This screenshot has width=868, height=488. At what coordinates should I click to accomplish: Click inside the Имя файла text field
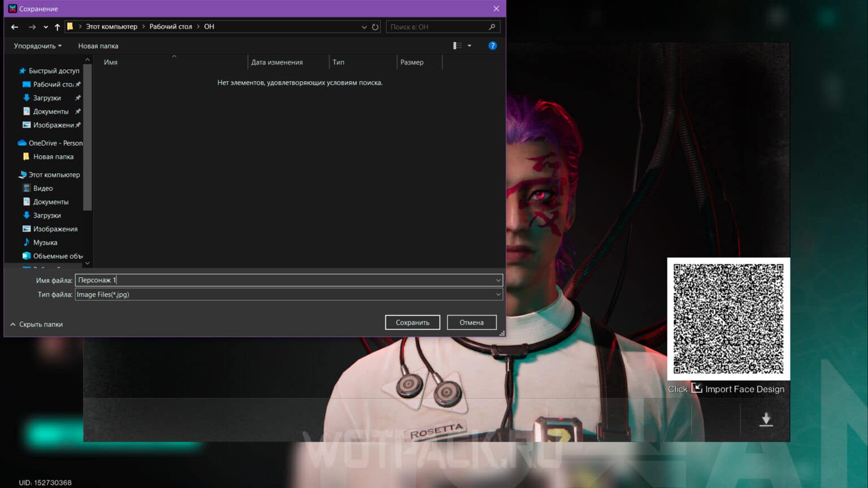[226, 280]
